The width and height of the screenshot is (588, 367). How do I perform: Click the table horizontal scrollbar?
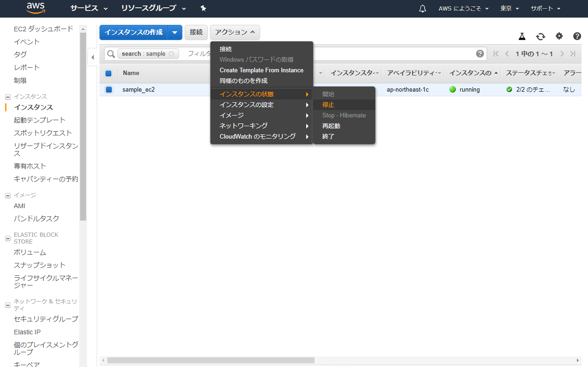point(211,360)
